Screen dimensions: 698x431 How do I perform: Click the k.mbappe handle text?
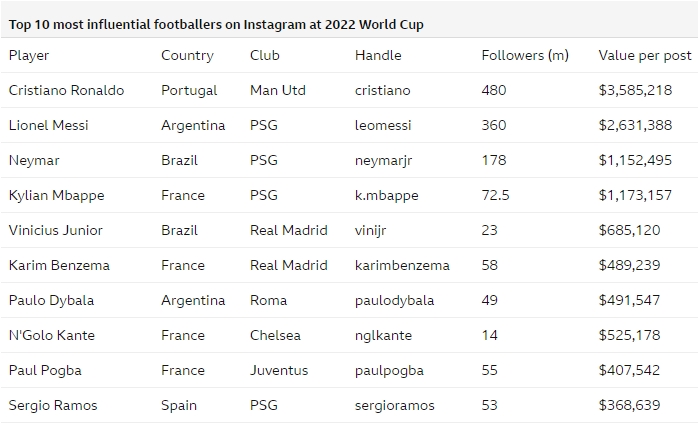(387, 195)
